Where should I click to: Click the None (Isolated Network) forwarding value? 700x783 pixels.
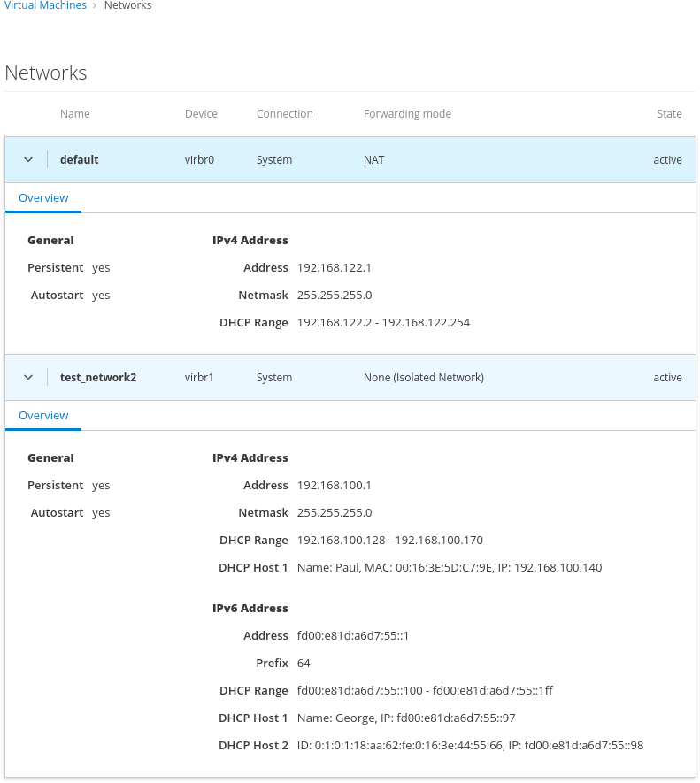423,378
